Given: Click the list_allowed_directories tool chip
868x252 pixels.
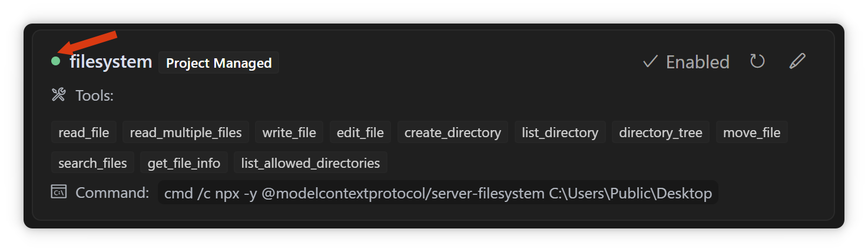Looking at the screenshot, I should coord(310,163).
